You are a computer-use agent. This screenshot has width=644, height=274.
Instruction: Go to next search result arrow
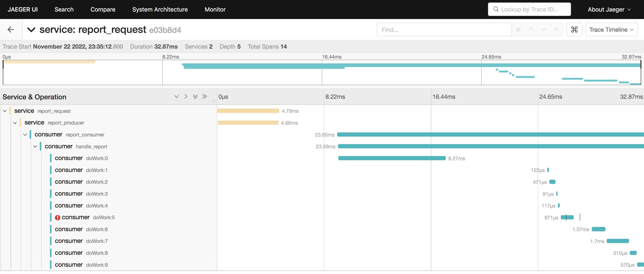pos(544,30)
